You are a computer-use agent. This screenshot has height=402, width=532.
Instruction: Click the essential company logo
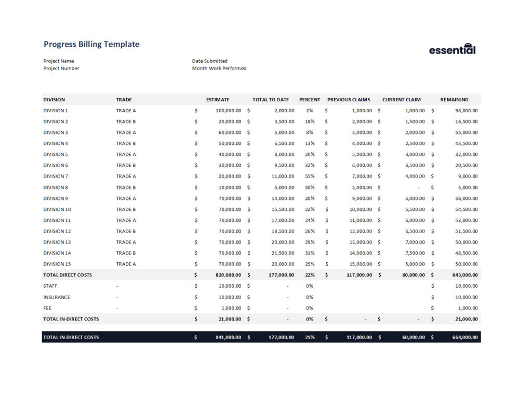pyautogui.click(x=452, y=49)
